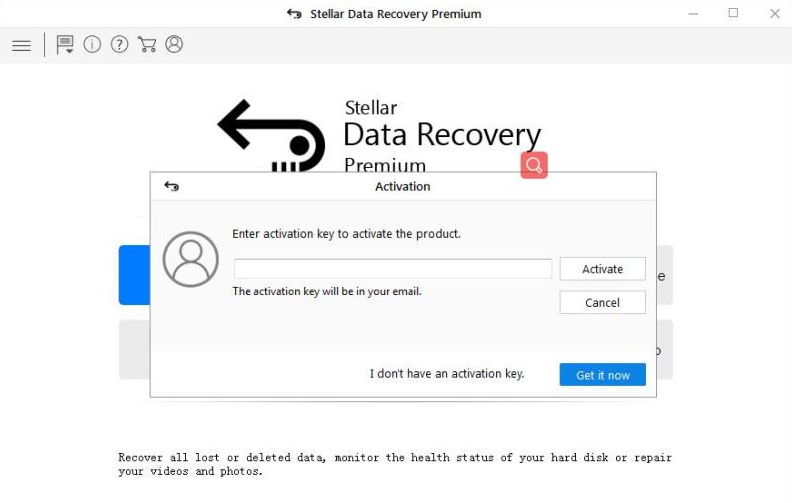This screenshot has height=503, width=792.
Task: Click the large user avatar in dialog
Action: pyautogui.click(x=190, y=259)
